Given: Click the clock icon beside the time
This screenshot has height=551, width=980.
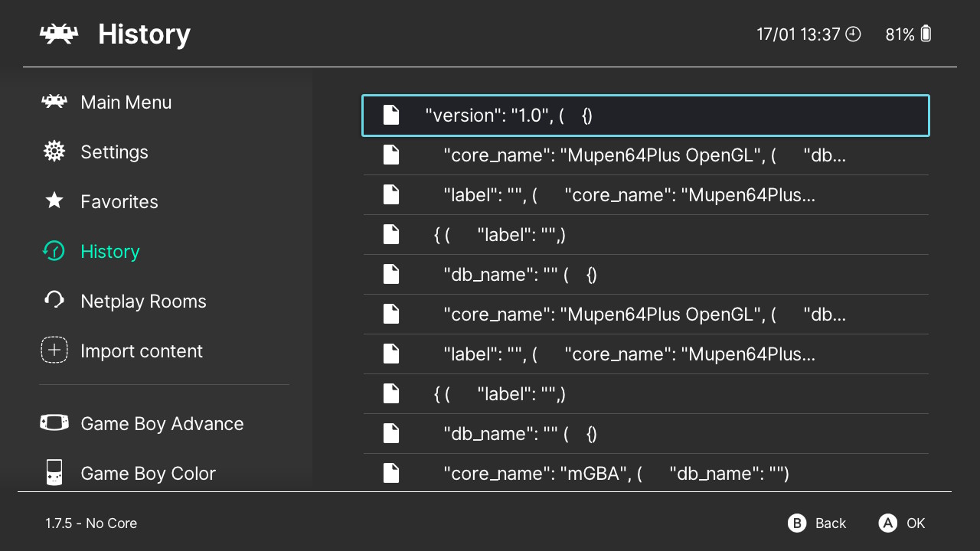Looking at the screenshot, I should coord(853,34).
